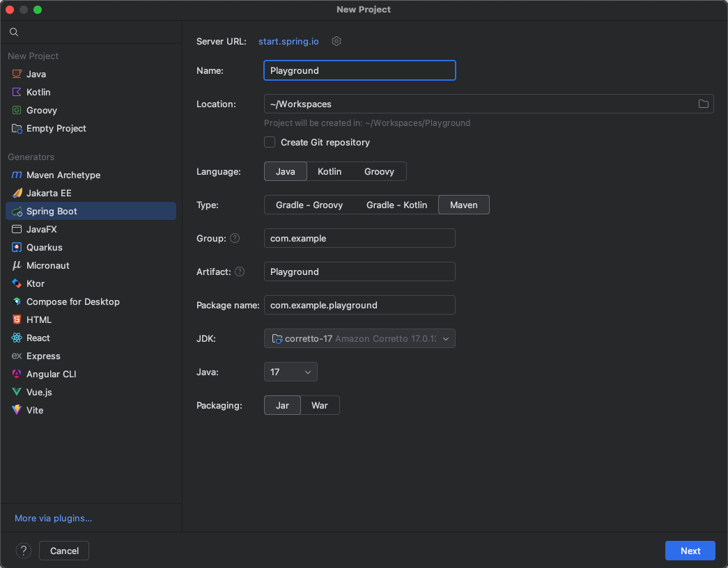Open More via plugins link
Image resolution: width=728 pixels, height=568 pixels.
click(x=54, y=518)
